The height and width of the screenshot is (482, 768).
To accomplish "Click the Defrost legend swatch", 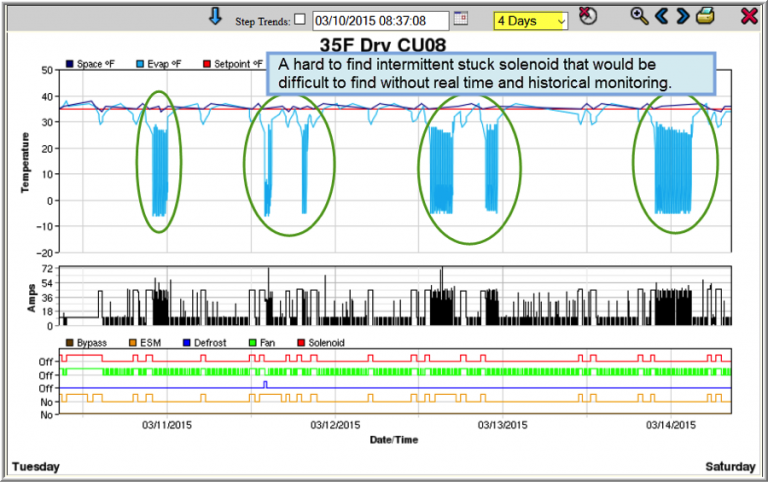I will click(x=187, y=343).
